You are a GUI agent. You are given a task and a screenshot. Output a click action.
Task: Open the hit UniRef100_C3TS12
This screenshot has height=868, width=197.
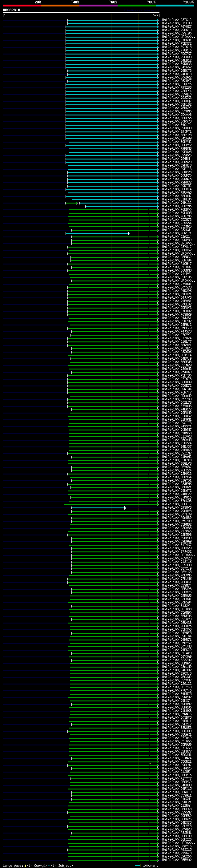coord(177,20)
